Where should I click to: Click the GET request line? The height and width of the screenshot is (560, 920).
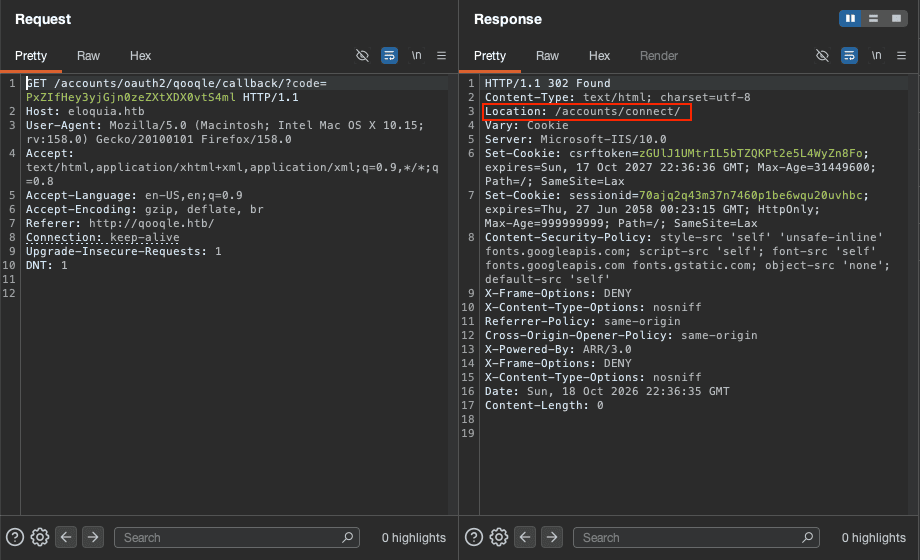point(176,90)
